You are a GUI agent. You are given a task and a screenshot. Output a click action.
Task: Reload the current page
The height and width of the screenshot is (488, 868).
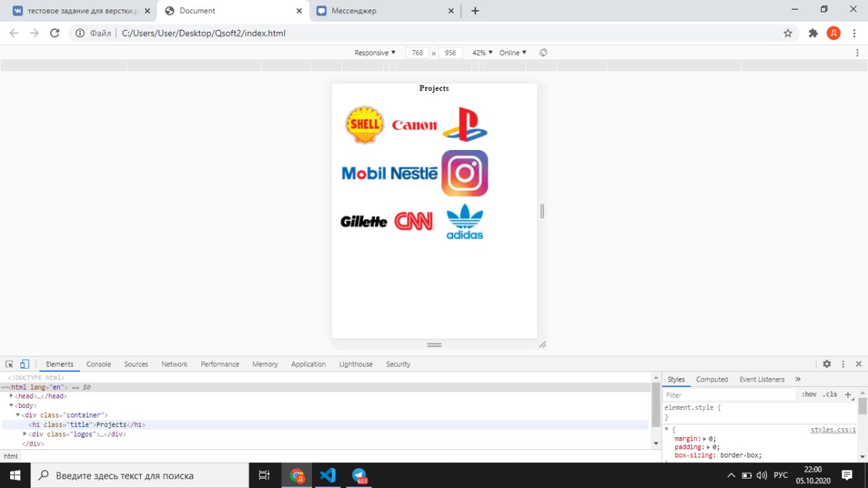tap(55, 33)
